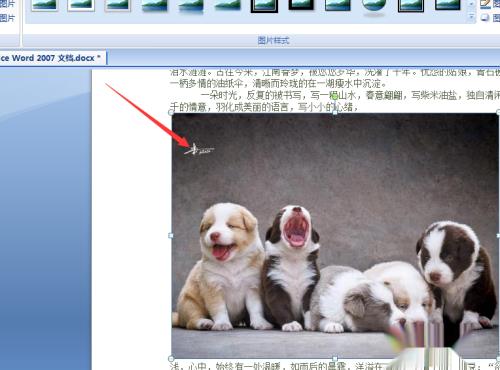500x370 pixels.
Task: Select the third picture style thumbnail
Action: tap(117, 5)
